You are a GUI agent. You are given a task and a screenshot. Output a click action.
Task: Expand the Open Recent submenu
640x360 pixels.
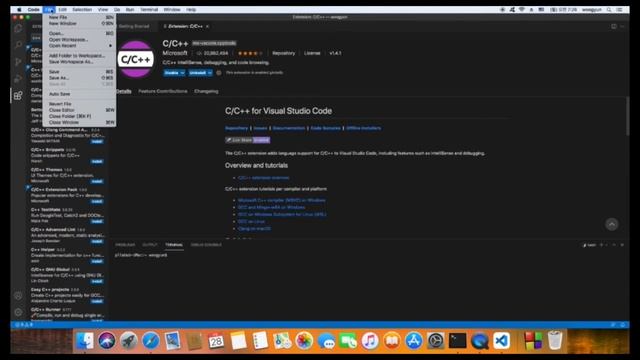pyautogui.click(x=79, y=46)
